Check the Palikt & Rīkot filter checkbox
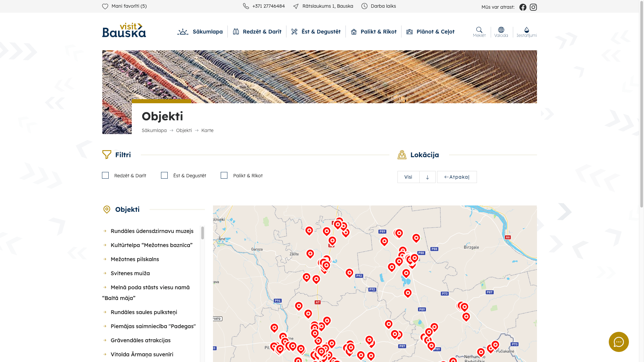Screen dimensions: 644x362 click(x=224, y=175)
